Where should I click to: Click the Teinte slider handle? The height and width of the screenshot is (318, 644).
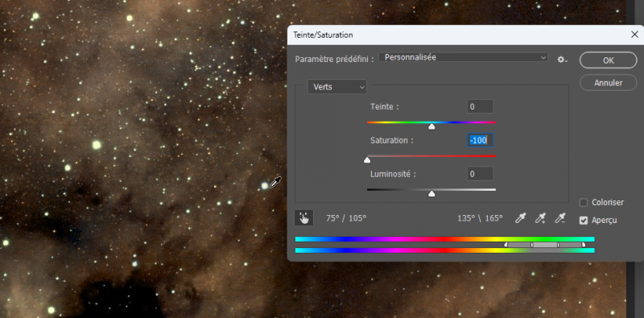pos(431,126)
